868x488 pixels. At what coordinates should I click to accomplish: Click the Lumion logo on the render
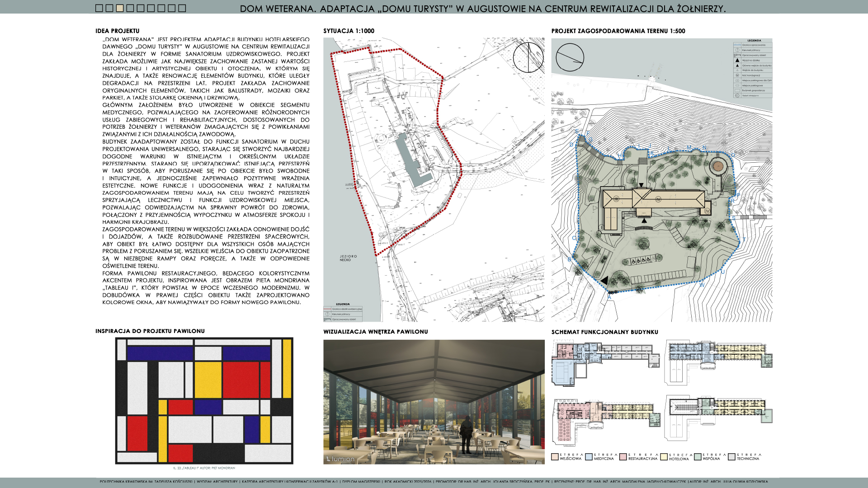[340, 459]
